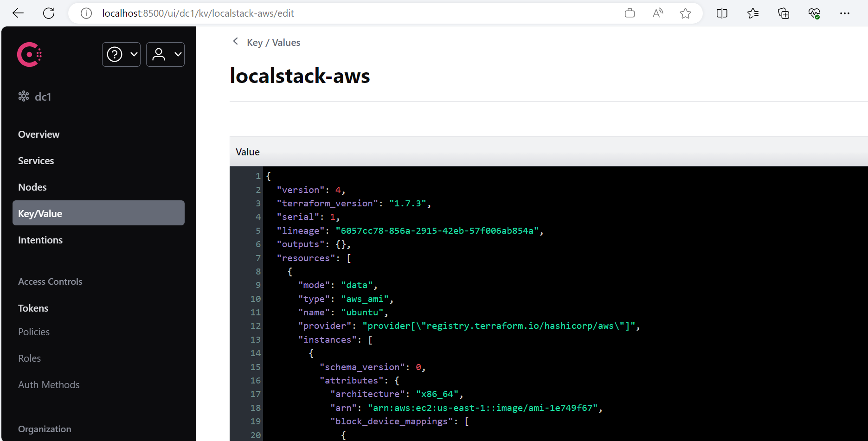Click the address bar URL

tap(198, 13)
